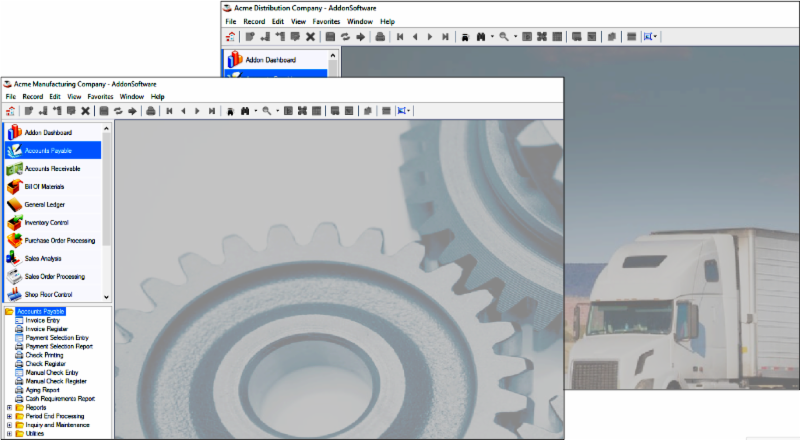Click the binoculars find icon in Manufacturing toolbar
Screen dimensions: 800x440
(x=246, y=111)
